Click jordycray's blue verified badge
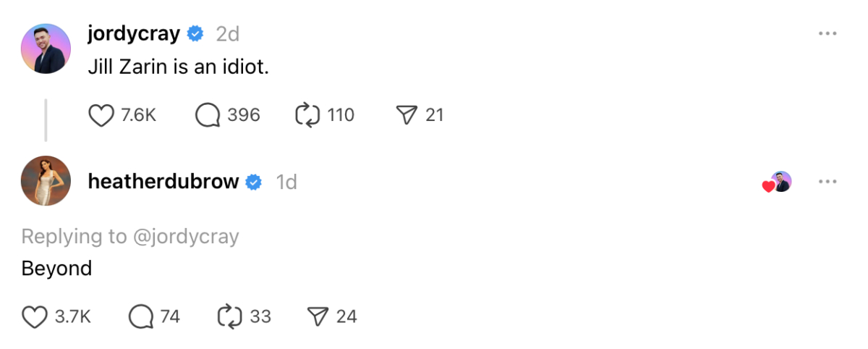The width and height of the screenshot is (868, 349). 195,34
